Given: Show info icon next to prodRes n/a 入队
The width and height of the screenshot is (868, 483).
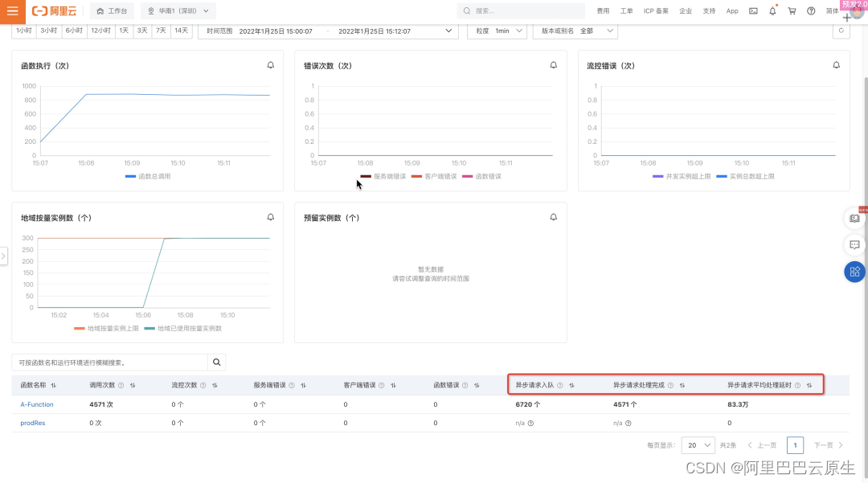Looking at the screenshot, I should (530, 424).
